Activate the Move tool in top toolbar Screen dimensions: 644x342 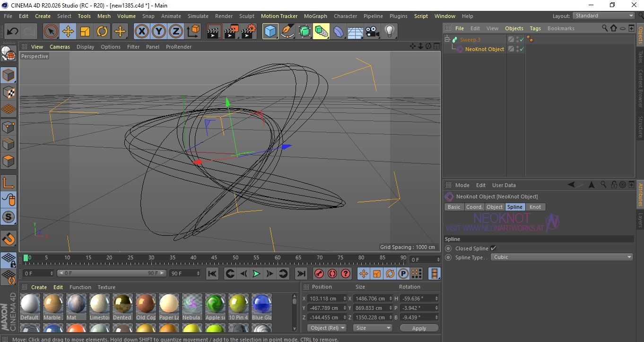click(x=68, y=32)
